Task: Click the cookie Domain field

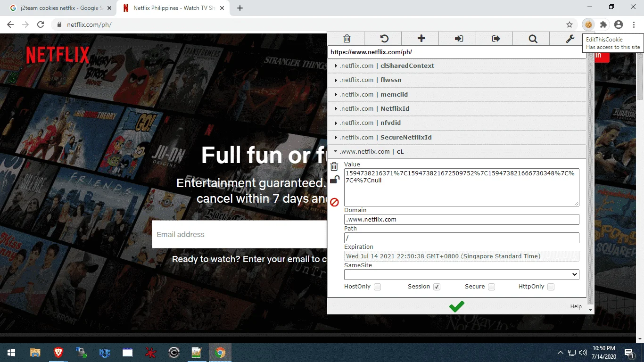Action: click(x=462, y=219)
